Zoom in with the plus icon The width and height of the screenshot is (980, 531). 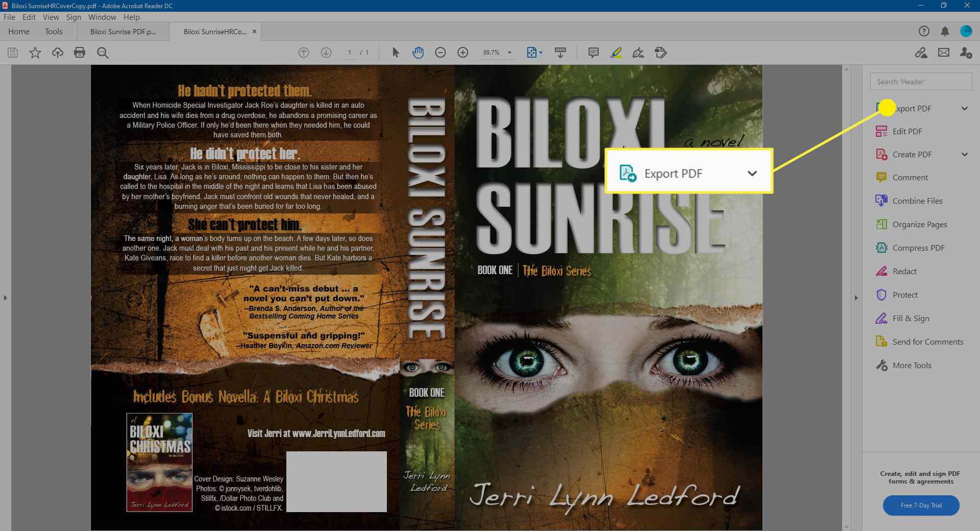(463, 53)
